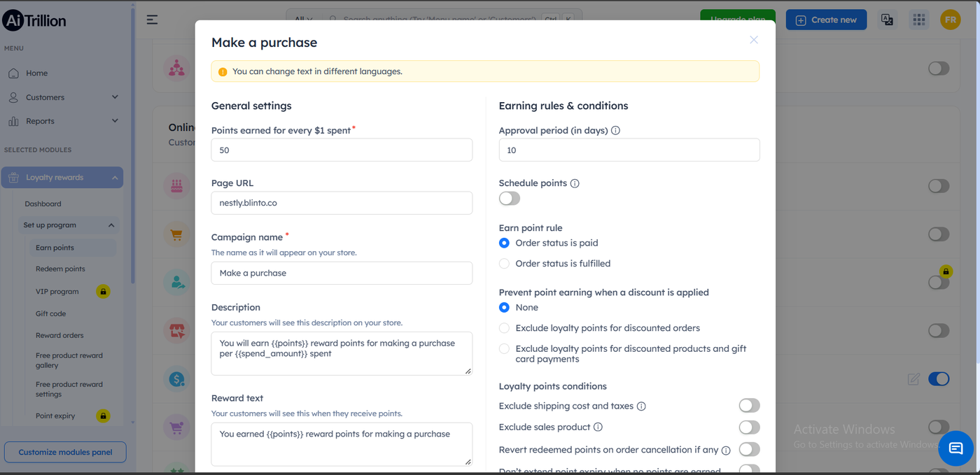Collapse the Loyalty rewards chevron
This screenshot has height=475, width=980.
(x=115, y=178)
